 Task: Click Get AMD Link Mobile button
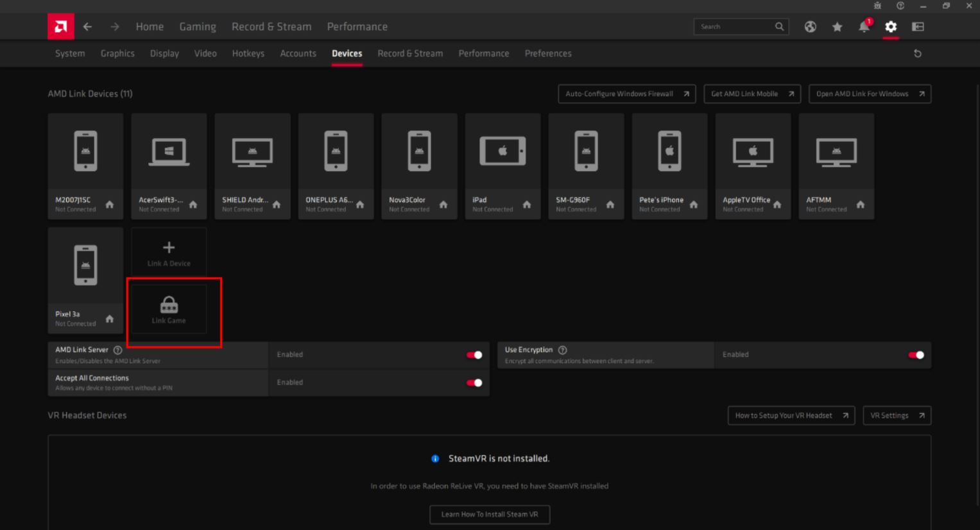pos(752,94)
